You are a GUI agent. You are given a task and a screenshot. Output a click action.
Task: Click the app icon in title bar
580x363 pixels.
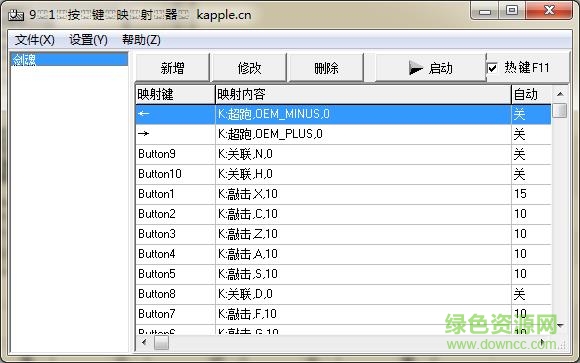pyautogui.click(x=16, y=15)
